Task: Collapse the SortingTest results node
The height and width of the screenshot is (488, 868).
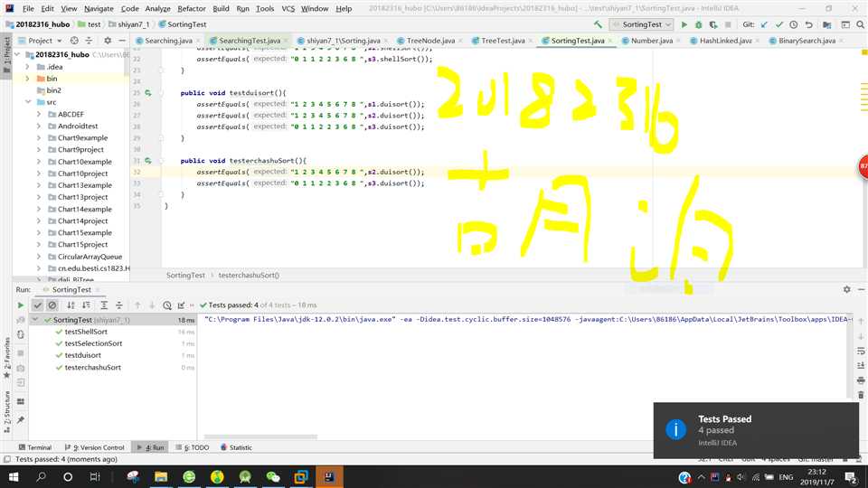Action: [35, 320]
